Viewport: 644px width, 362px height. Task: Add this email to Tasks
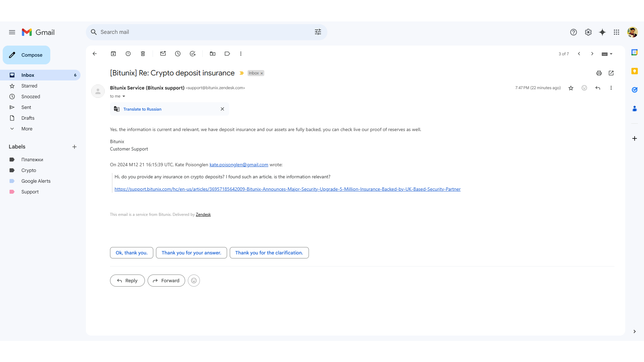(x=193, y=54)
